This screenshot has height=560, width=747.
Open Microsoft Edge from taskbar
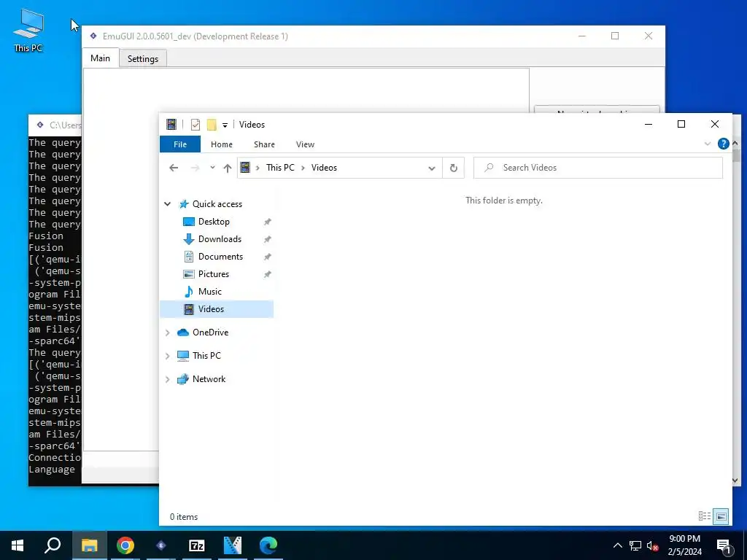[x=268, y=545]
